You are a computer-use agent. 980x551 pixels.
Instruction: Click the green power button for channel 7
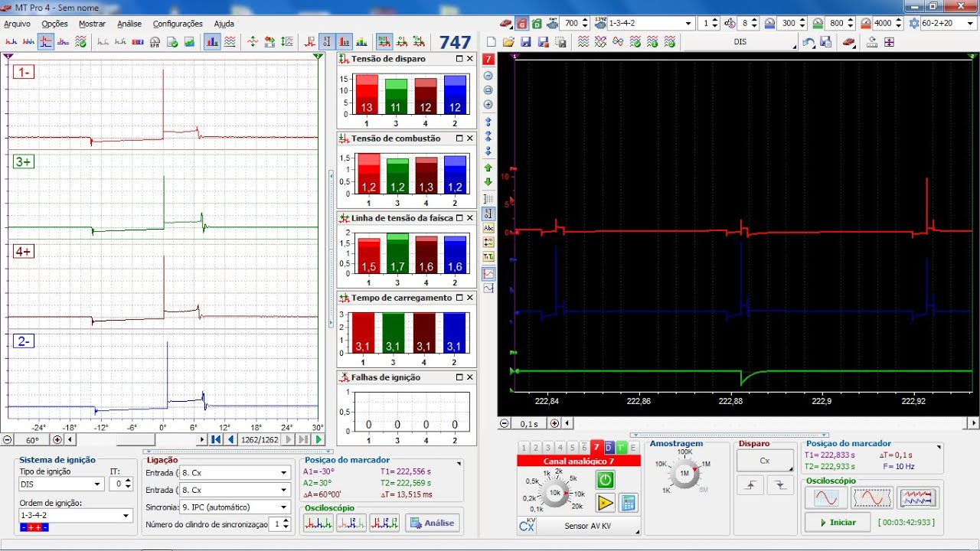click(x=605, y=480)
